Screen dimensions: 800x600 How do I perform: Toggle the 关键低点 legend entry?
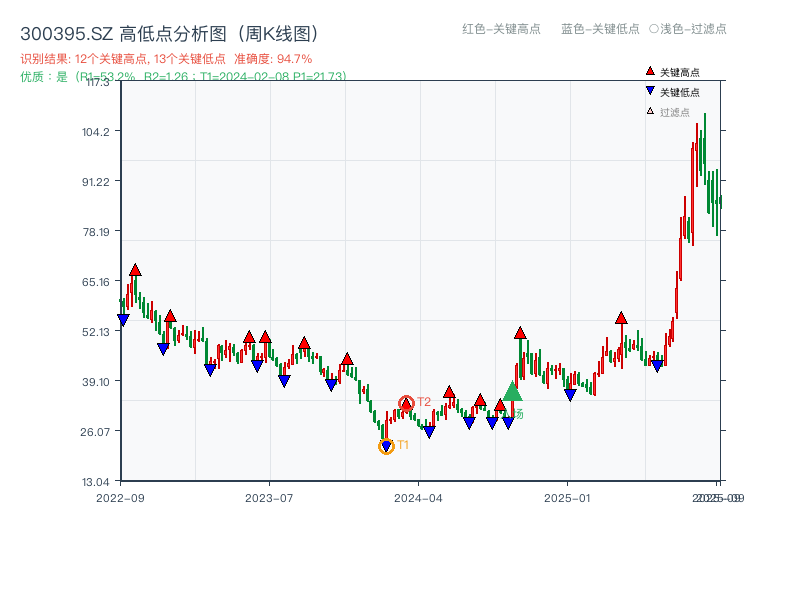[672, 92]
